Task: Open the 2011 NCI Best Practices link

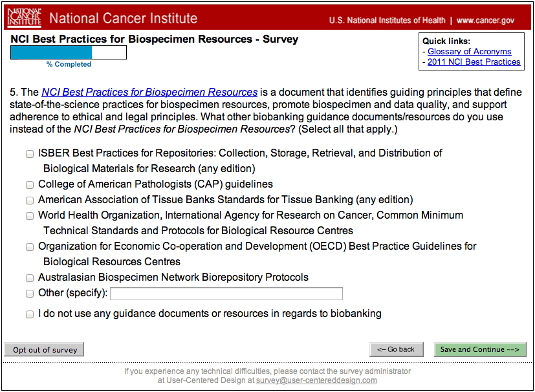Action: [474, 62]
